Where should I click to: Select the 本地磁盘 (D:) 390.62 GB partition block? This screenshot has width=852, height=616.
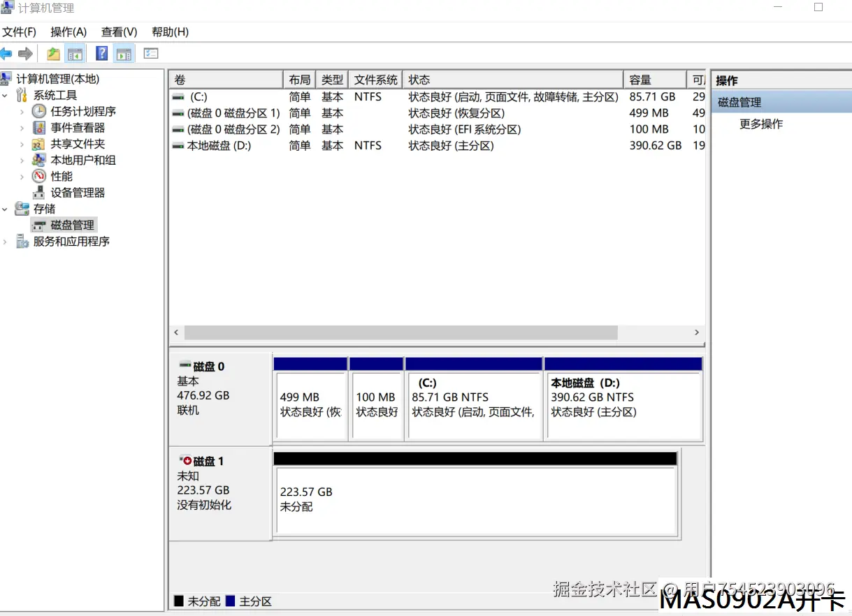coord(623,405)
